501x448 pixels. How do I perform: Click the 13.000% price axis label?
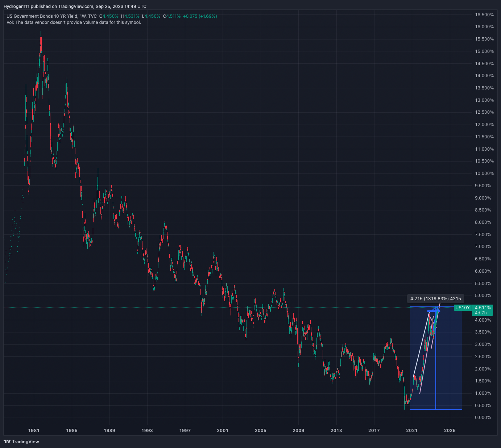tap(484, 100)
